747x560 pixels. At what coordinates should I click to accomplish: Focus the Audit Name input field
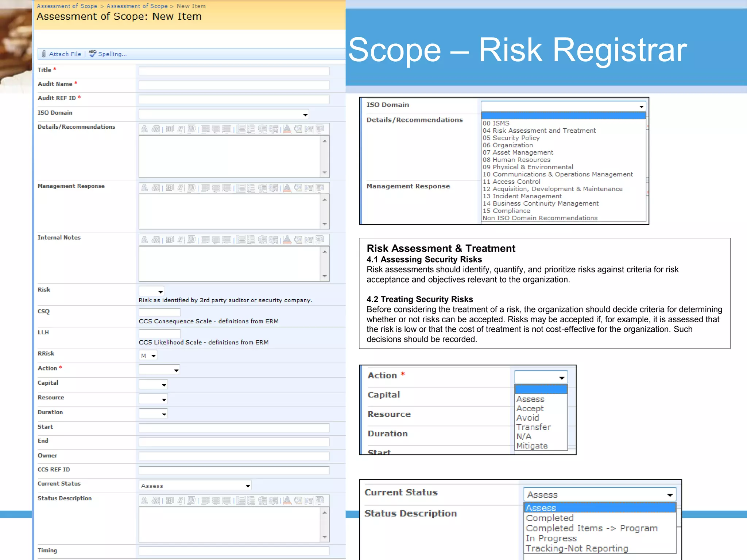tap(234, 85)
